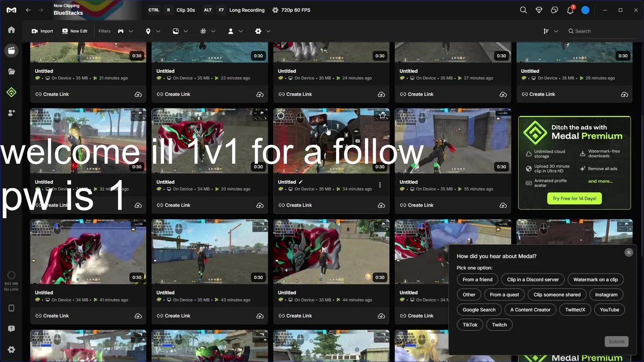Pick the 'YouTube' survey option
The image size is (644, 362).
pos(609,310)
